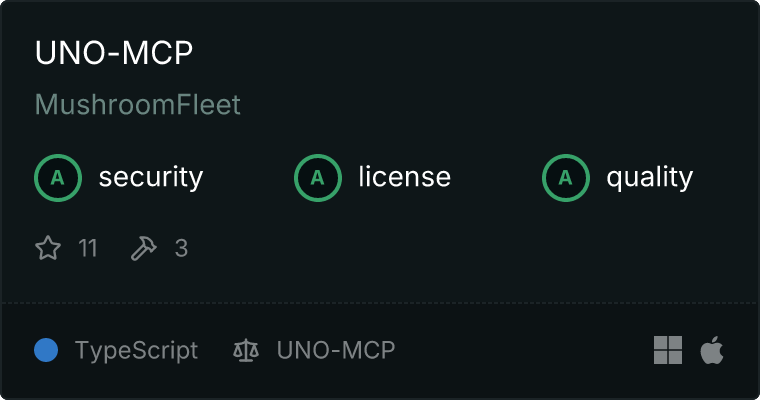Click the TypeScript language label
This screenshot has height=400, width=760.
[136, 351]
